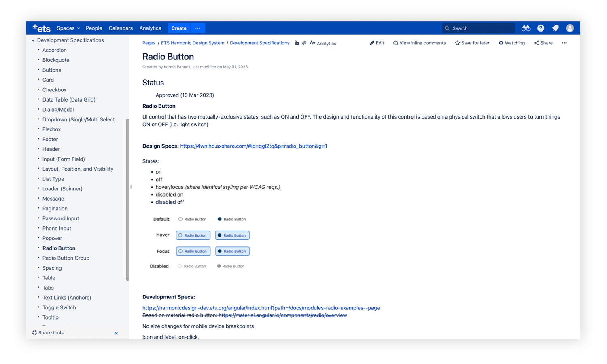
Task: Collapse sidebar with double chevron
Action: point(116,333)
